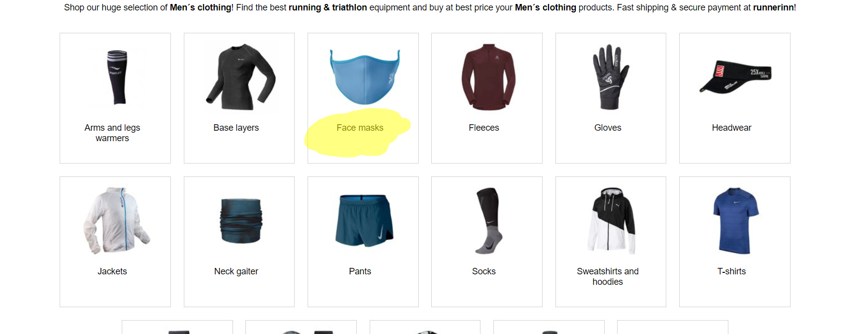Open the Headwear category link
868x334 pixels.
pyautogui.click(x=731, y=128)
